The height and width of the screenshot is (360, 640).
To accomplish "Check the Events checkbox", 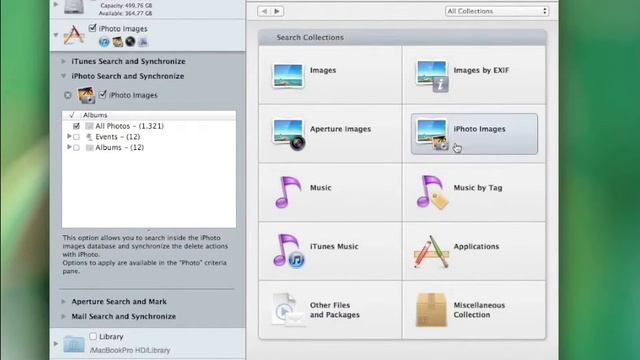I will click(76, 137).
